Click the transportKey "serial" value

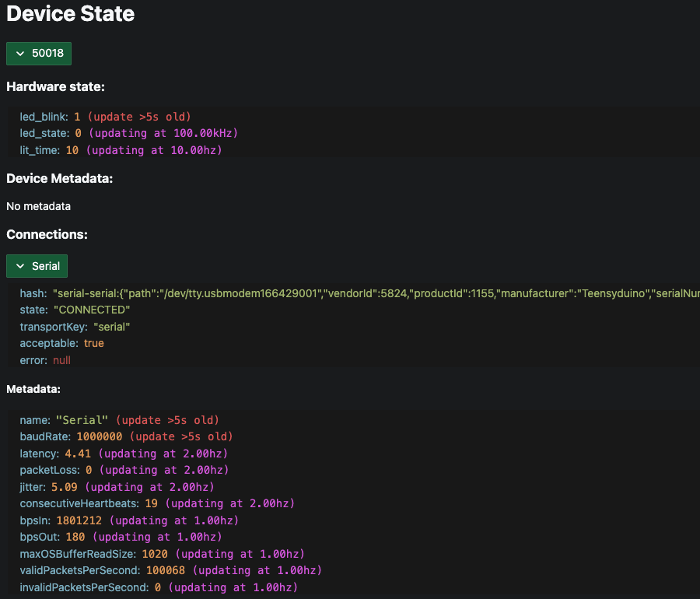click(111, 327)
